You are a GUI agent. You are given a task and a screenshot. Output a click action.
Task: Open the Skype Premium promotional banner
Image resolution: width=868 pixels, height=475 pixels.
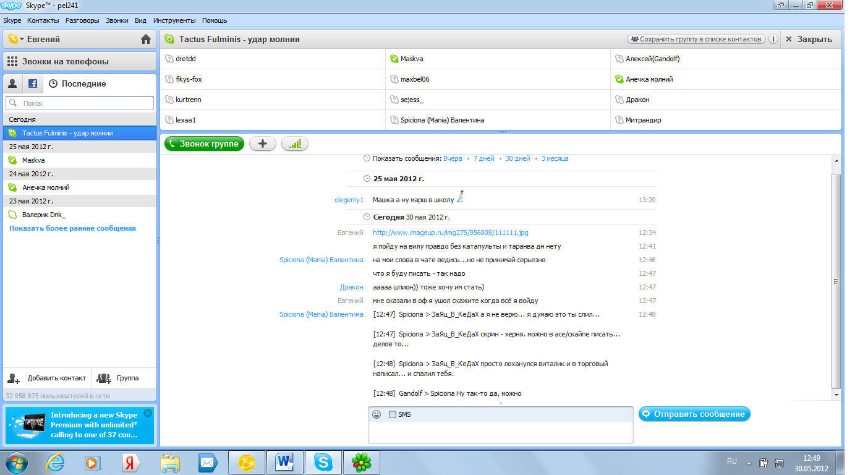tap(80, 424)
